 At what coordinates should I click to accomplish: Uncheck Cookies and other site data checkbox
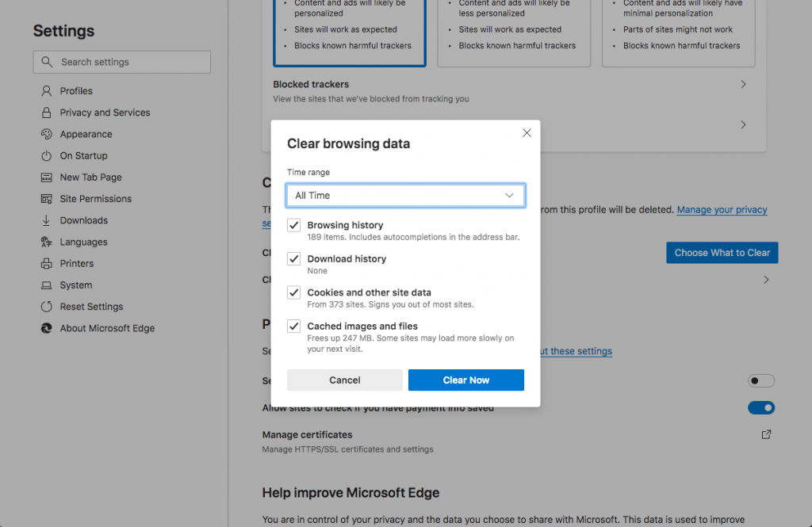tap(293, 292)
